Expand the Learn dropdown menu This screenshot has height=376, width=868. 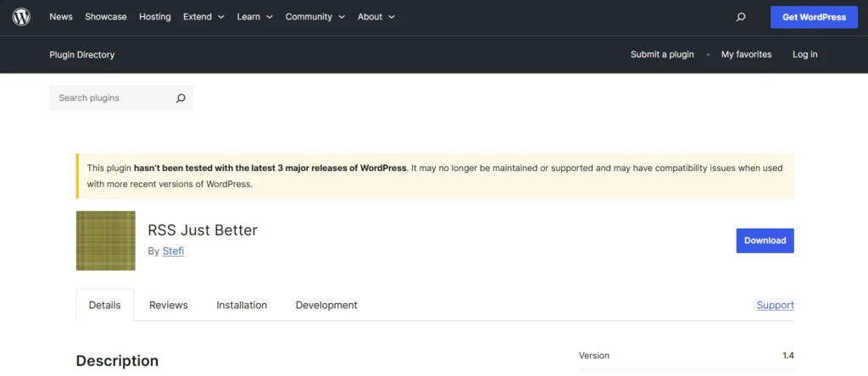click(255, 17)
